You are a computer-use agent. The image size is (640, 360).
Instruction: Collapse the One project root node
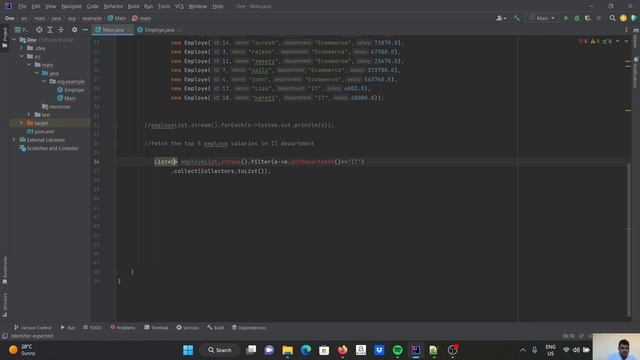(14, 40)
